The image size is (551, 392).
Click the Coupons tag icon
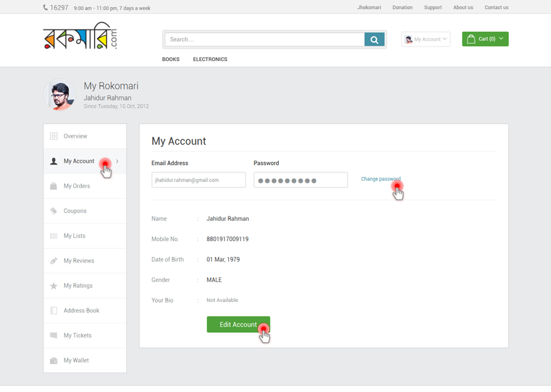(x=54, y=211)
